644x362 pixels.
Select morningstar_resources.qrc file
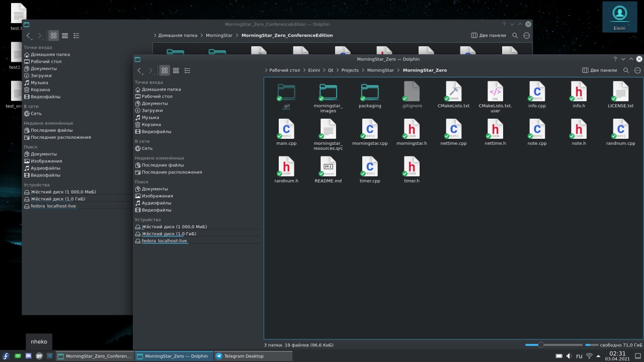click(328, 135)
